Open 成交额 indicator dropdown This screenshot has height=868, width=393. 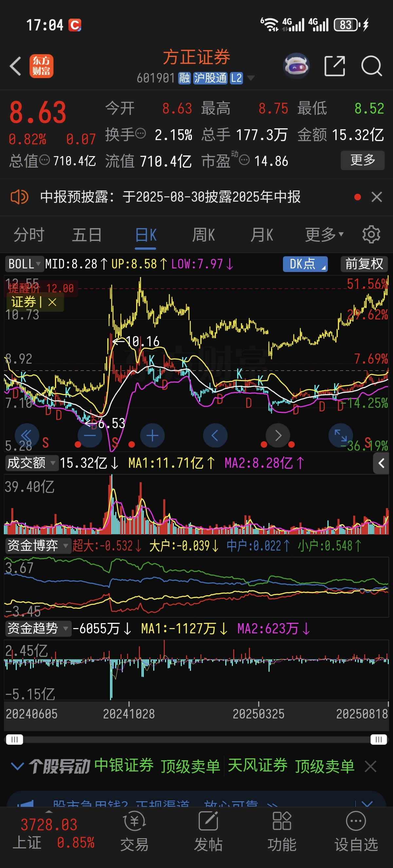click(x=31, y=463)
